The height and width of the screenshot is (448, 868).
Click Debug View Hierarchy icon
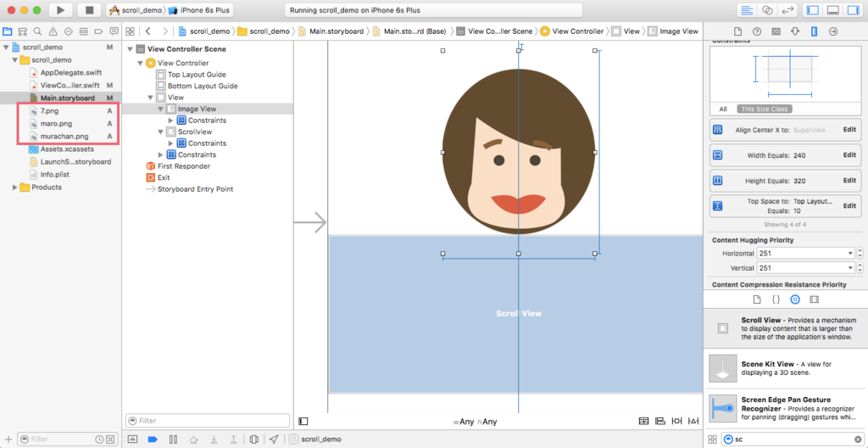[254, 440]
